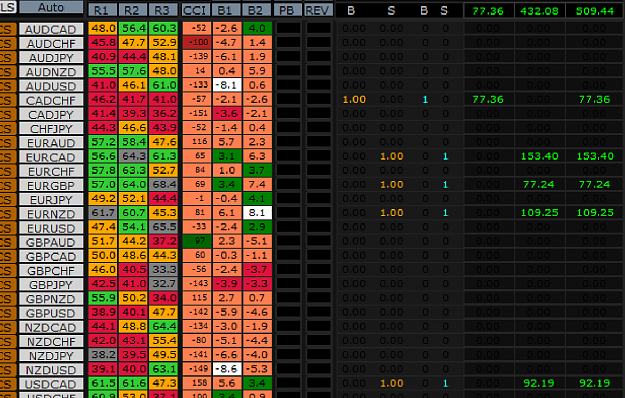This screenshot has width=625, height=398.
Task: Click the CADJPY symbol button
Action: click(51, 114)
